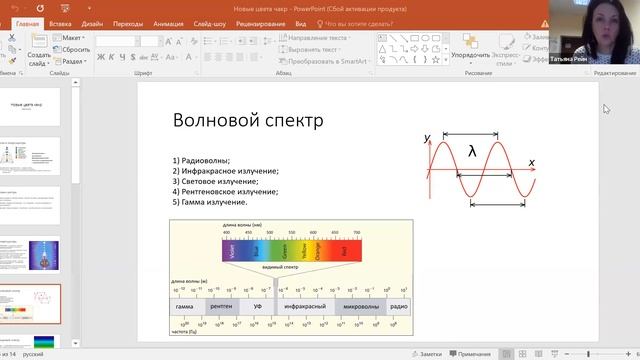Click the Создать слайд new slide icon
640x360 pixels.
[39, 41]
